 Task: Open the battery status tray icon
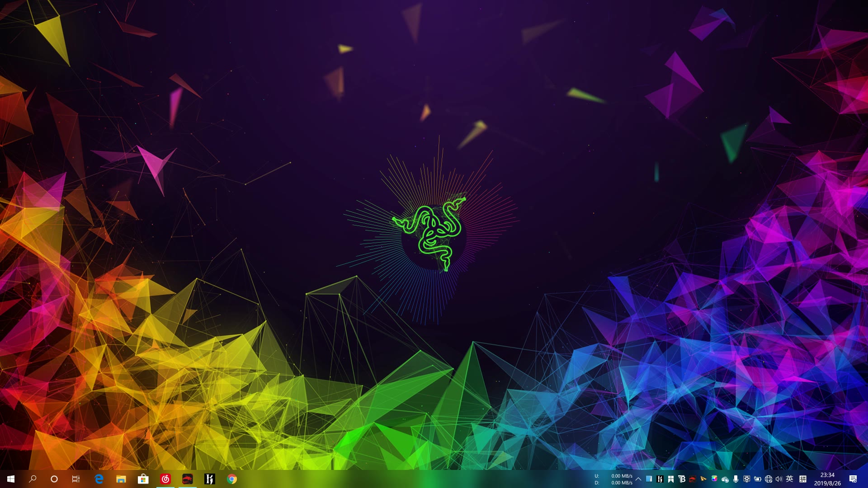759,479
